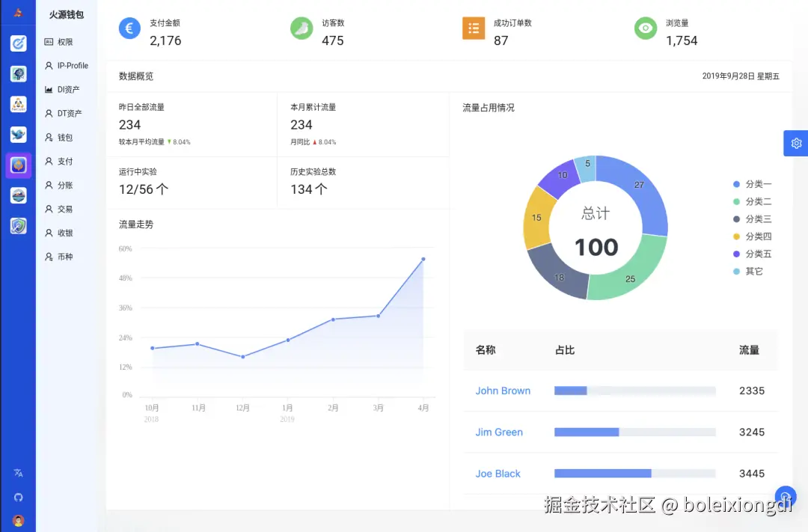The image size is (808, 532).
Task: Toggle 分类四 in the donut chart legend
Action: click(753, 236)
